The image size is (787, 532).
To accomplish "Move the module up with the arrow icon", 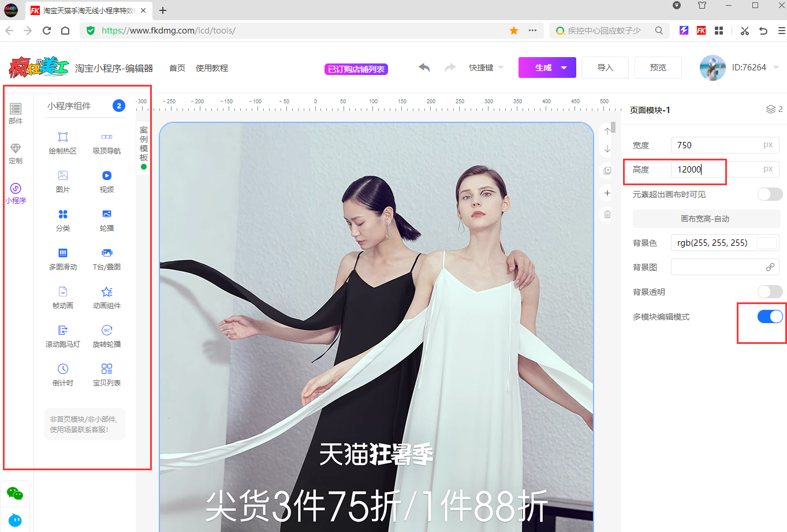I will 607,131.
